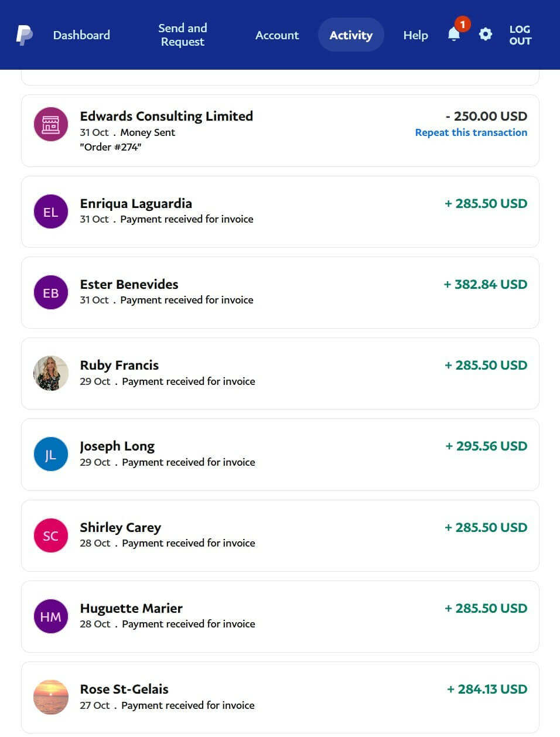This screenshot has width=560, height=737.
Task: Click Ester Benevides' EB avatar
Action: point(51,292)
